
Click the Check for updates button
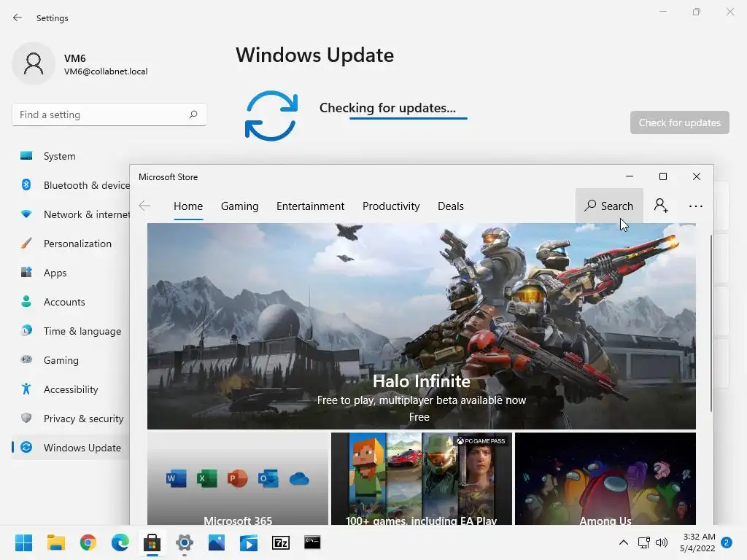(679, 122)
